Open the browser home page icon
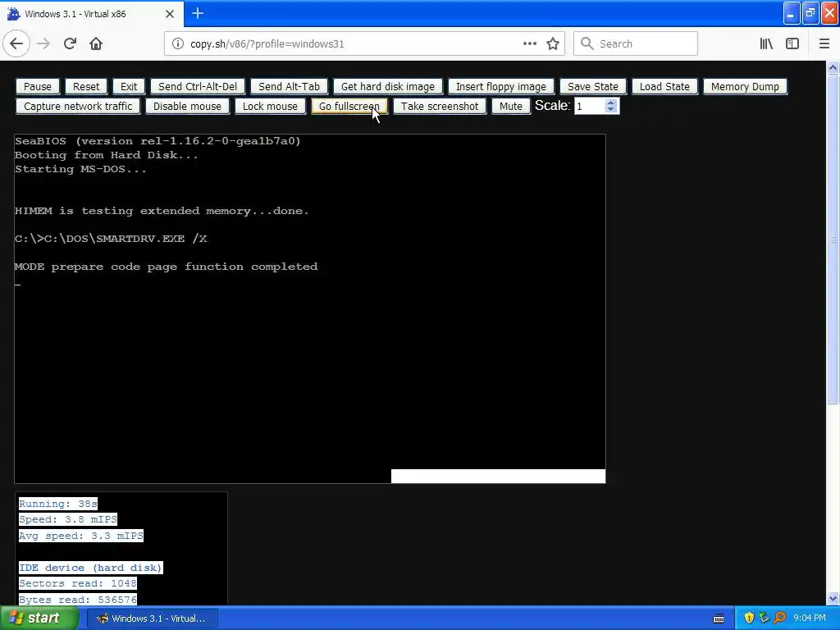The height and width of the screenshot is (630, 840). tap(96, 43)
